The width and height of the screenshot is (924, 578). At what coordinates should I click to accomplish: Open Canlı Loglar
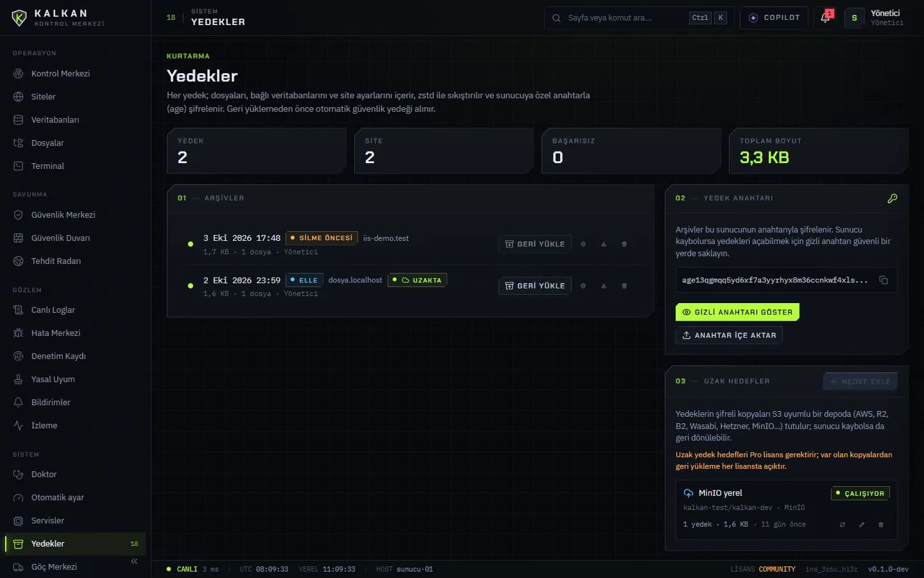click(76, 310)
